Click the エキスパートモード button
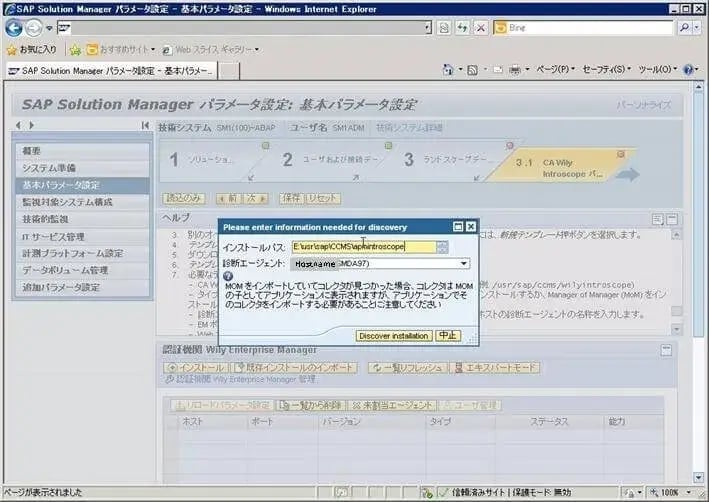709x502 pixels. tap(496, 368)
